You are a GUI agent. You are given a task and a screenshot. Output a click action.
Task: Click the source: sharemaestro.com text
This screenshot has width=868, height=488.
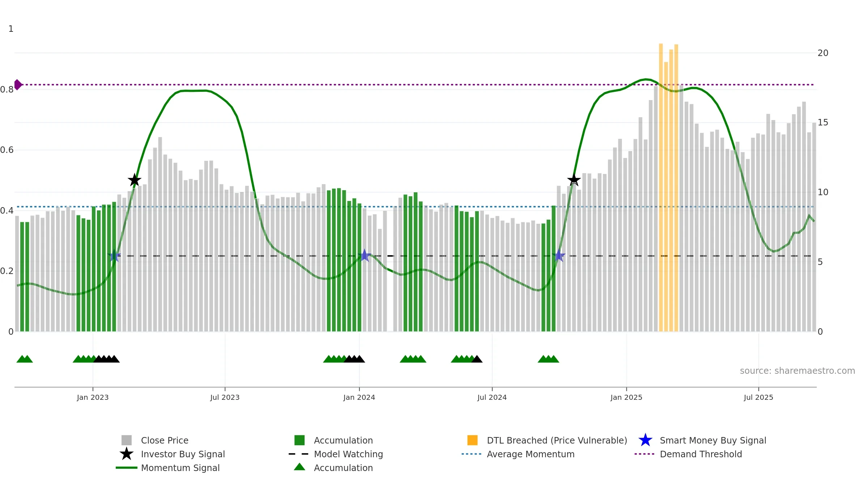click(x=797, y=371)
